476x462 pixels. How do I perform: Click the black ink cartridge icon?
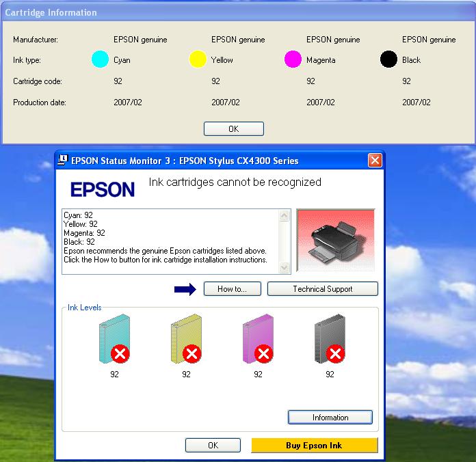pos(330,338)
